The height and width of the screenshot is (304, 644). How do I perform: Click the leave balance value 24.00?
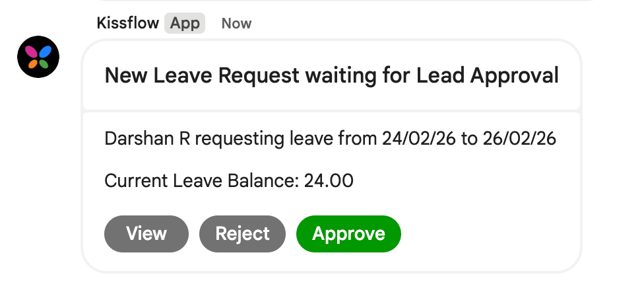point(329,180)
